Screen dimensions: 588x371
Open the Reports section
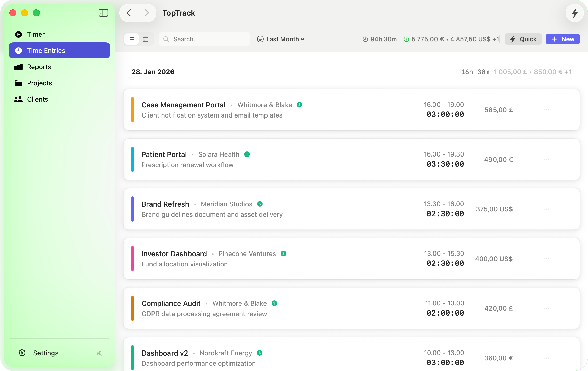pos(39,67)
